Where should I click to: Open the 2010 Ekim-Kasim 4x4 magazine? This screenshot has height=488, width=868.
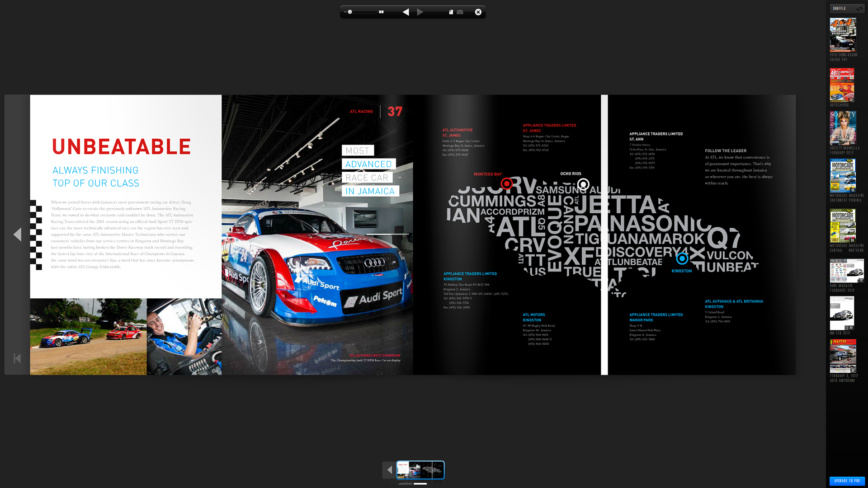843,35
